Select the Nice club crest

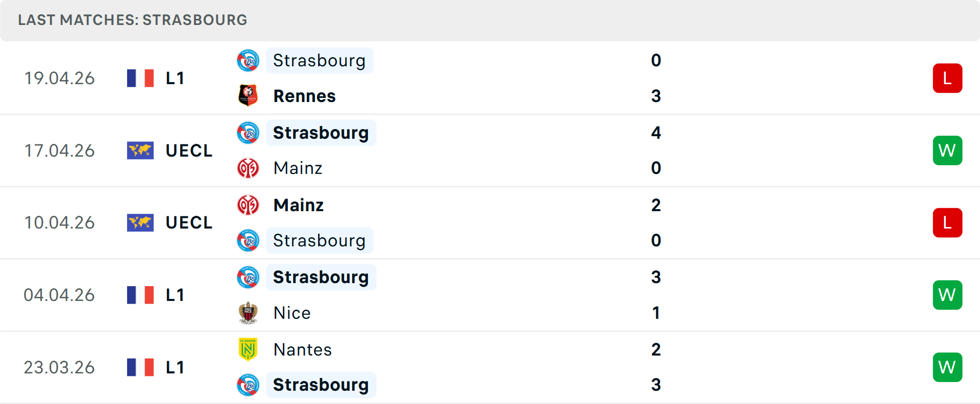click(x=248, y=313)
